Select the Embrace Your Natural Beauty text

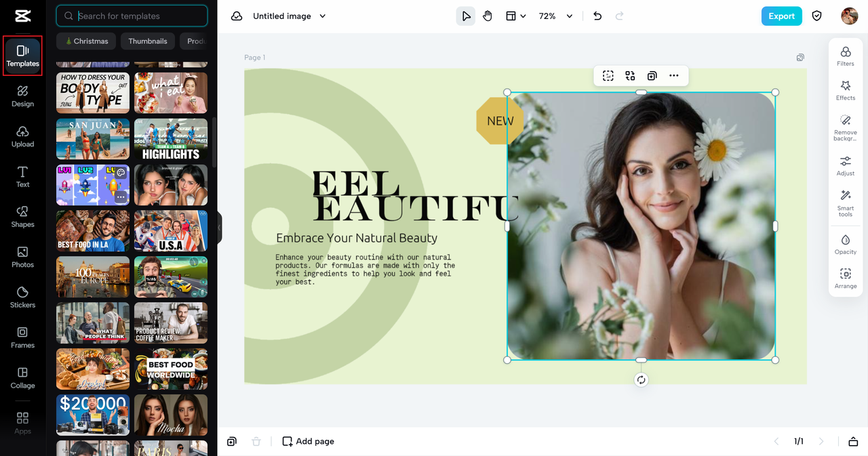(357, 238)
